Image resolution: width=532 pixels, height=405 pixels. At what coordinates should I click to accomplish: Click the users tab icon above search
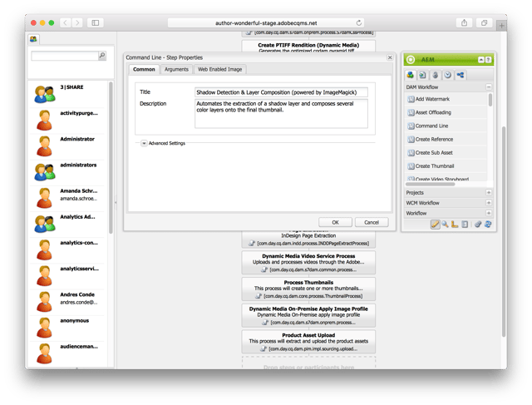pyautogui.click(x=33, y=39)
